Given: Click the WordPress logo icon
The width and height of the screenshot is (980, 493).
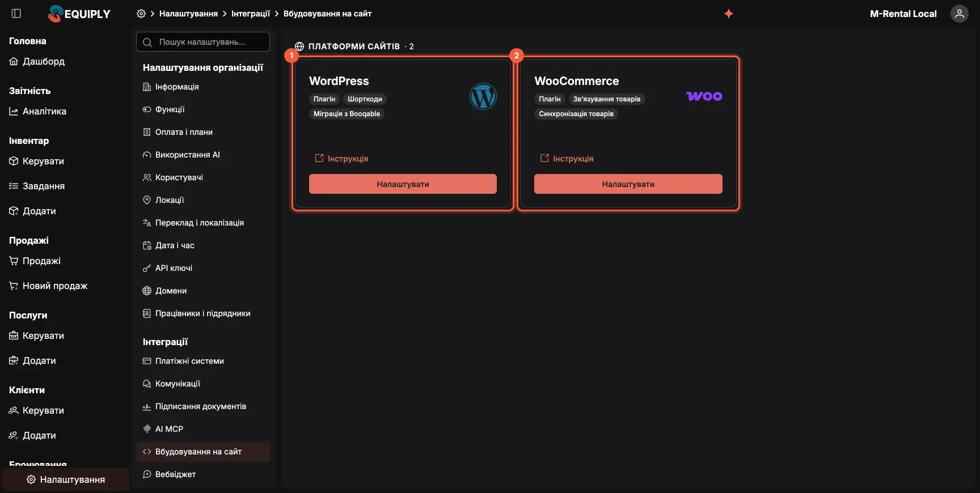Looking at the screenshot, I should coord(483,96).
